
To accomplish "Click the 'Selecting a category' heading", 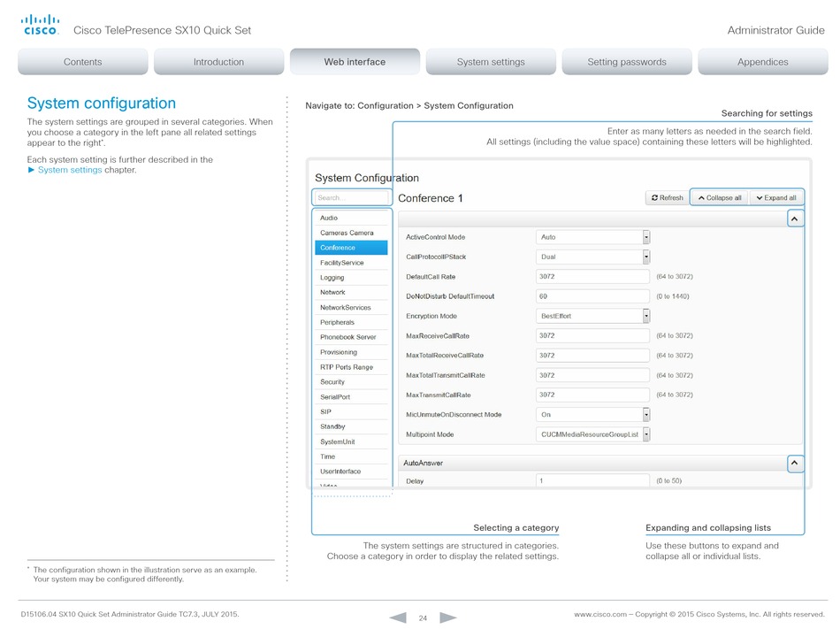I will pos(515,528).
